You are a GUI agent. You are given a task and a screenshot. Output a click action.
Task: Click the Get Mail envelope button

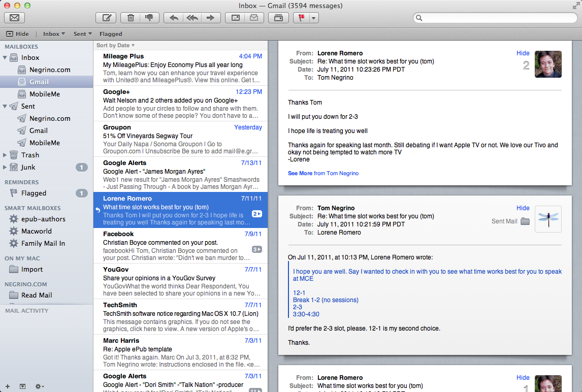pyautogui.click(x=15, y=18)
